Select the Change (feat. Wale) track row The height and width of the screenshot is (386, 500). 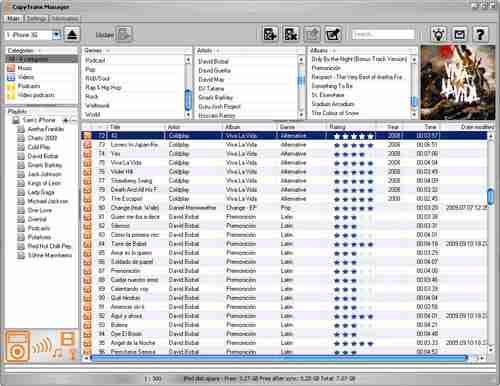[284, 208]
